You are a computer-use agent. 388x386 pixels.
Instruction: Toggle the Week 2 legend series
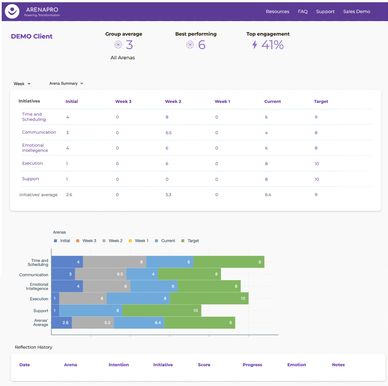coord(113,241)
